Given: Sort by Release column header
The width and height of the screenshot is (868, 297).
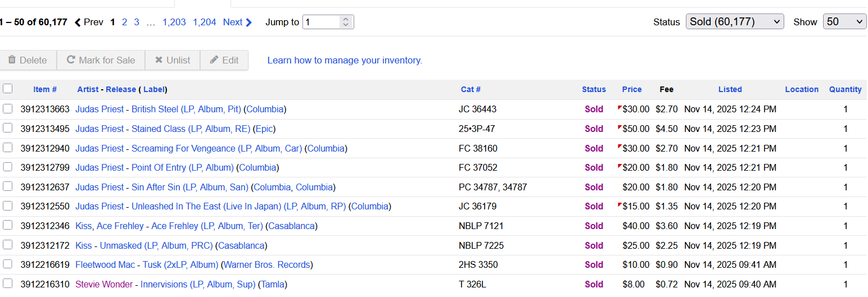Looking at the screenshot, I should [121, 89].
